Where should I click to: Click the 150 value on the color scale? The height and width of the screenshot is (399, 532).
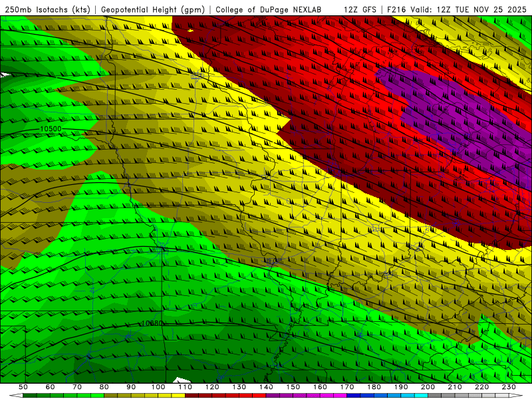(293, 387)
